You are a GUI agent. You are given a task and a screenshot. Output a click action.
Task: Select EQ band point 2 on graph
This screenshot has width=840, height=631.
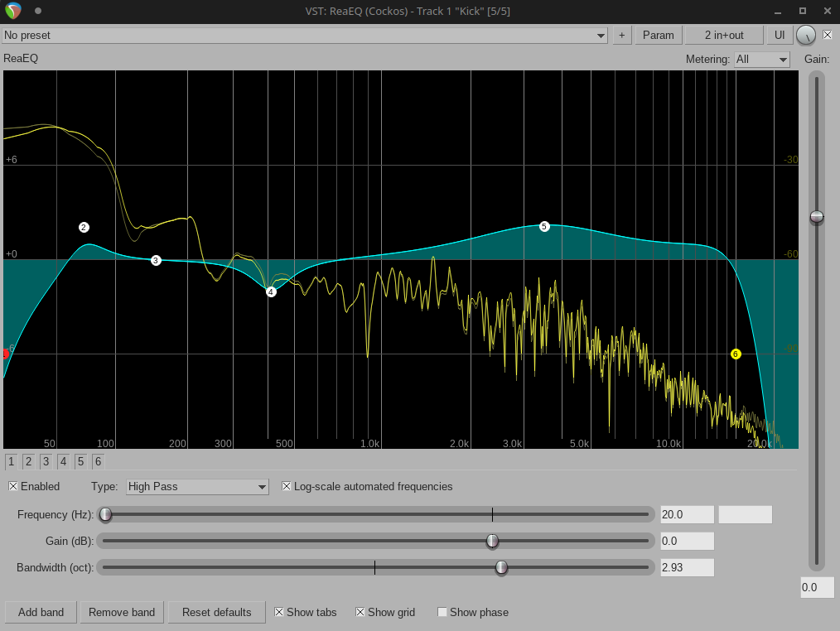click(84, 227)
